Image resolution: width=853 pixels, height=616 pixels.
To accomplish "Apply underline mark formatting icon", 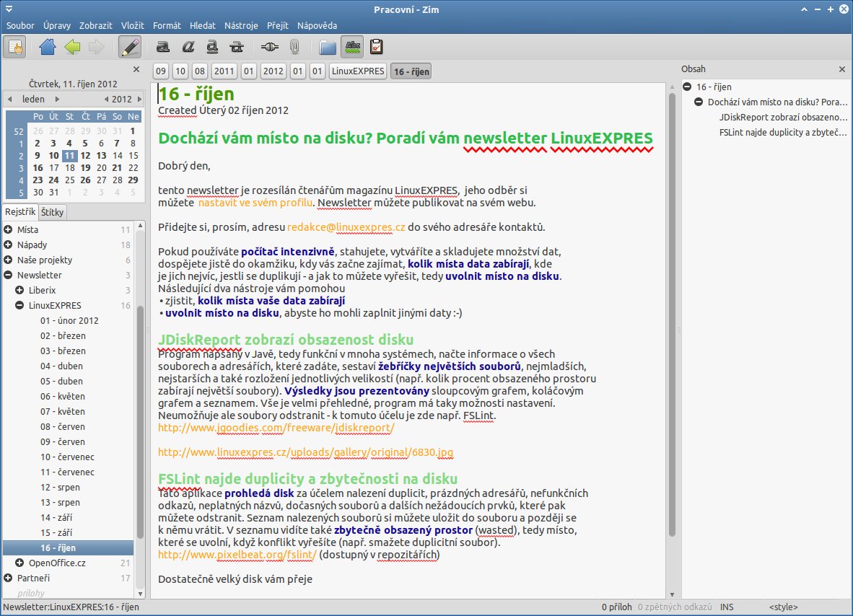I will click(212, 48).
